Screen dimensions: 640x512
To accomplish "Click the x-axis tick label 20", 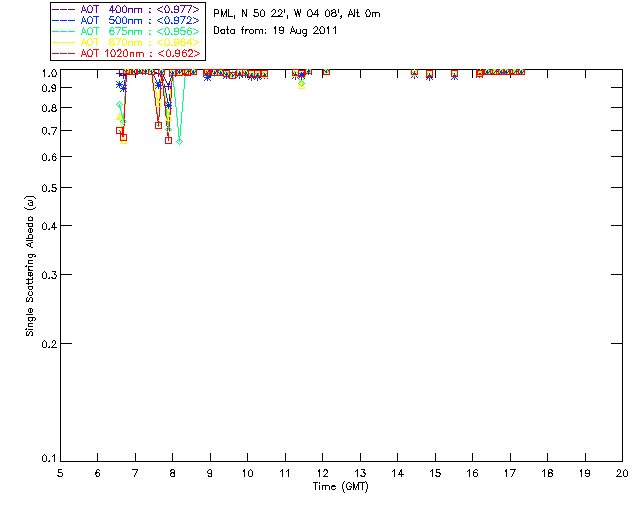I will pyautogui.click(x=622, y=473).
